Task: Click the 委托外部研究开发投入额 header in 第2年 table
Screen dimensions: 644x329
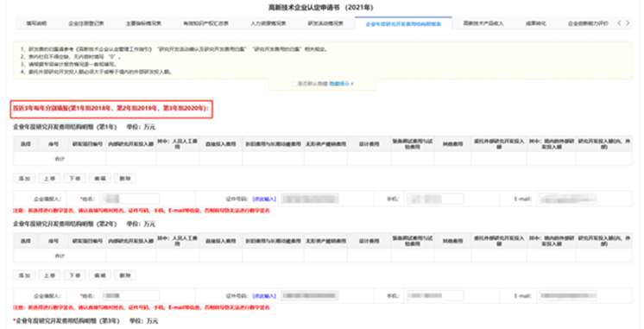Action: pos(499,241)
